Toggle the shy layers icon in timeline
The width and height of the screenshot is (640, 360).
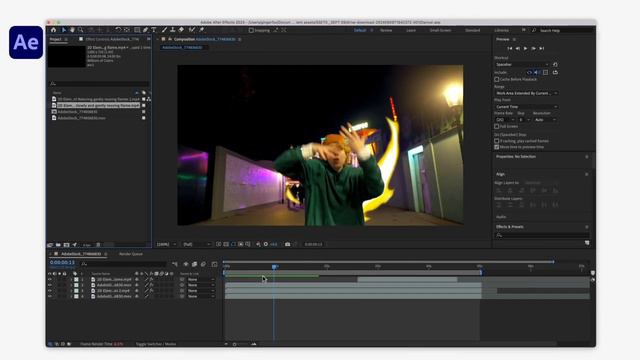click(x=186, y=264)
